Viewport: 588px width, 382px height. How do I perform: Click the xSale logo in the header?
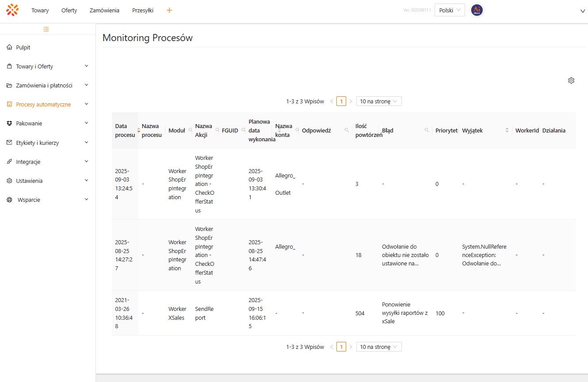click(12, 10)
